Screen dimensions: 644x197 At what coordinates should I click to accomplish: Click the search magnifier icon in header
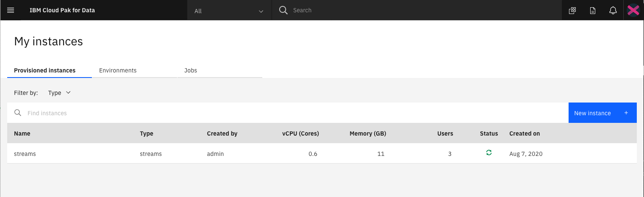tap(283, 10)
